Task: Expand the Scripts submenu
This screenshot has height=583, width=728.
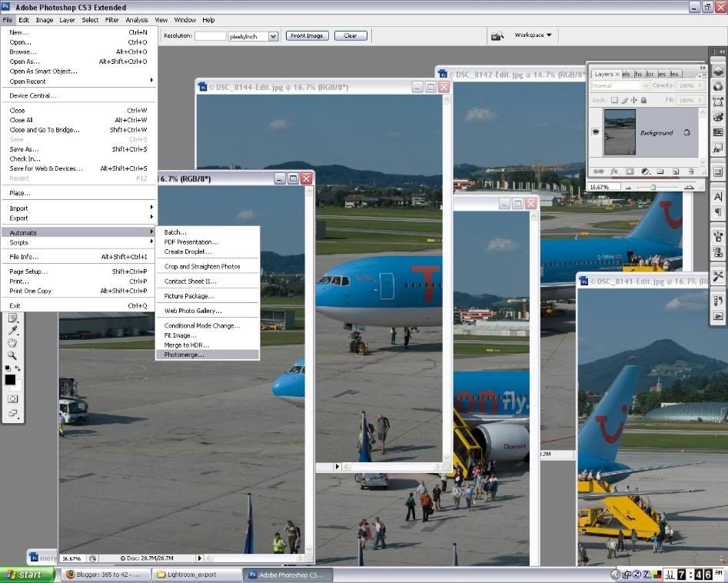Action: point(79,242)
